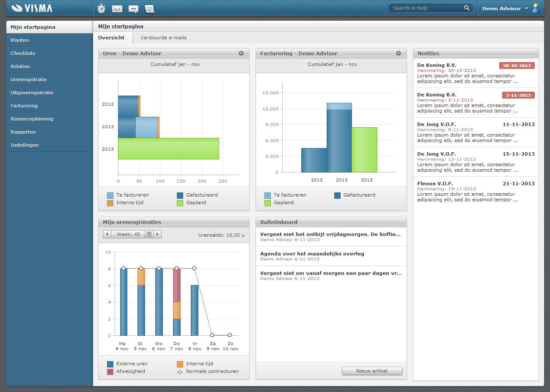
Task: Click the Gepland green legend swatch in Uren
Action: [180, 203]
